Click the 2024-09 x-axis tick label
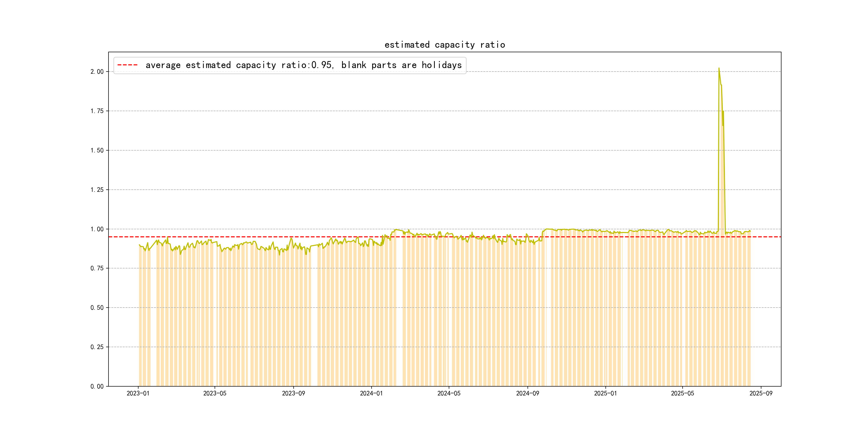Image resolution: width=868 pixels, height=434 pixels. point(527,393)
